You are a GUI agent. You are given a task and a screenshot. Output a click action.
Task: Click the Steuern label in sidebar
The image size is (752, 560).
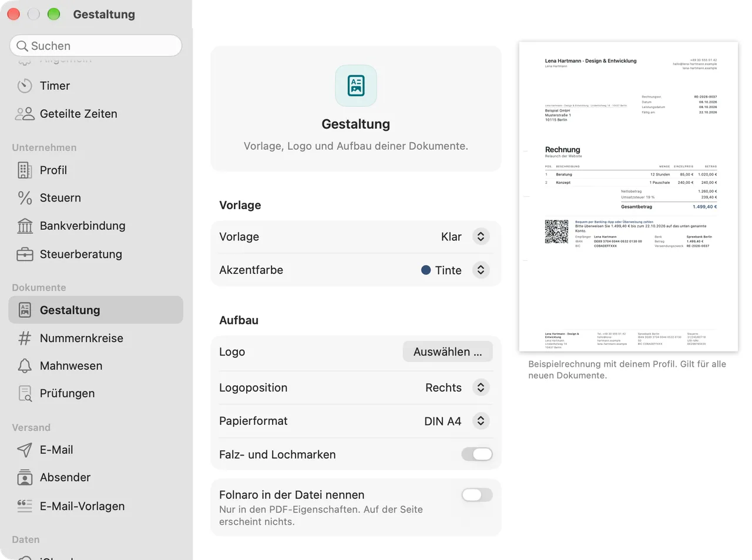pos(61,198)
